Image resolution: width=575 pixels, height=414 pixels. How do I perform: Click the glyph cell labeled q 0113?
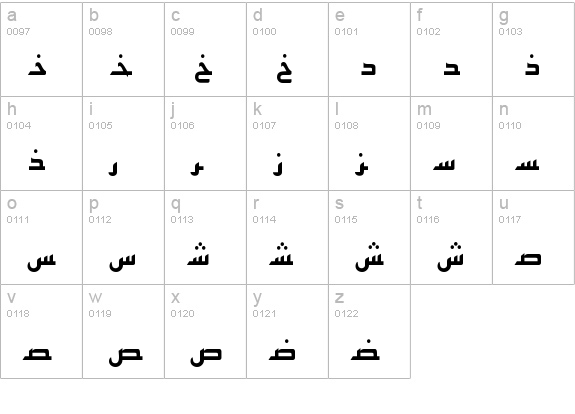pos(205,237)
